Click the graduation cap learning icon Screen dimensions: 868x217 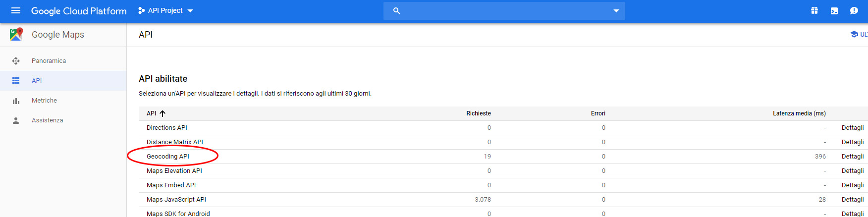pyautogui.click(x=854, y=34)
